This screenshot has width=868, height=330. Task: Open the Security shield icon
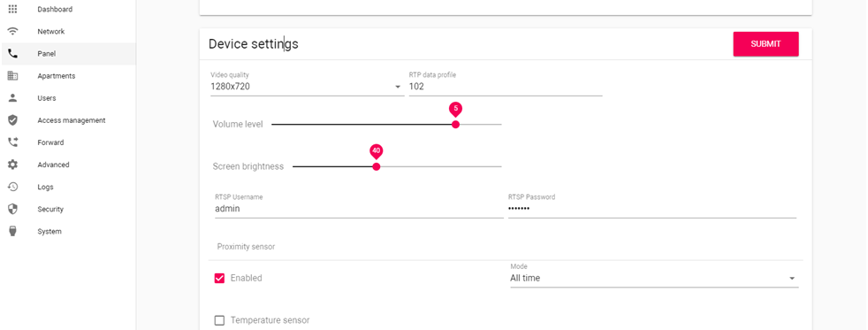coord(12,210)
